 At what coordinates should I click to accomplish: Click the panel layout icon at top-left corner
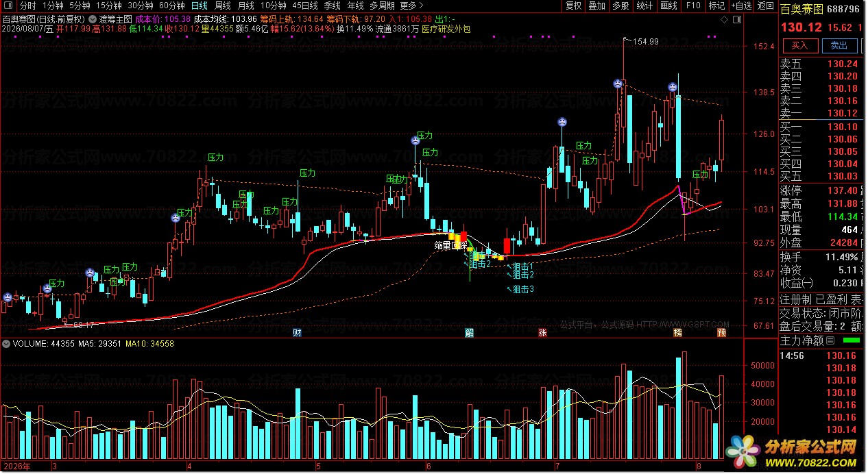[x=9, y=5]
